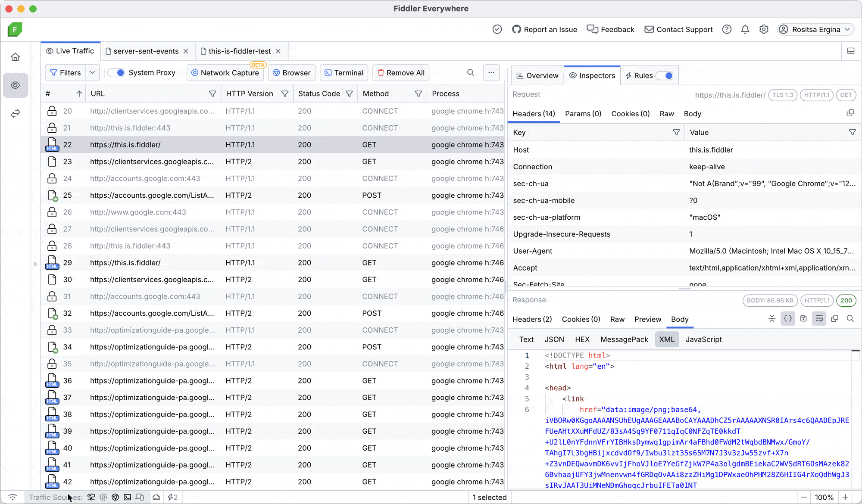This screenshot has height=504, width=862.
Task: Click the User-Agent header row
Action: [x=684, y=251]
